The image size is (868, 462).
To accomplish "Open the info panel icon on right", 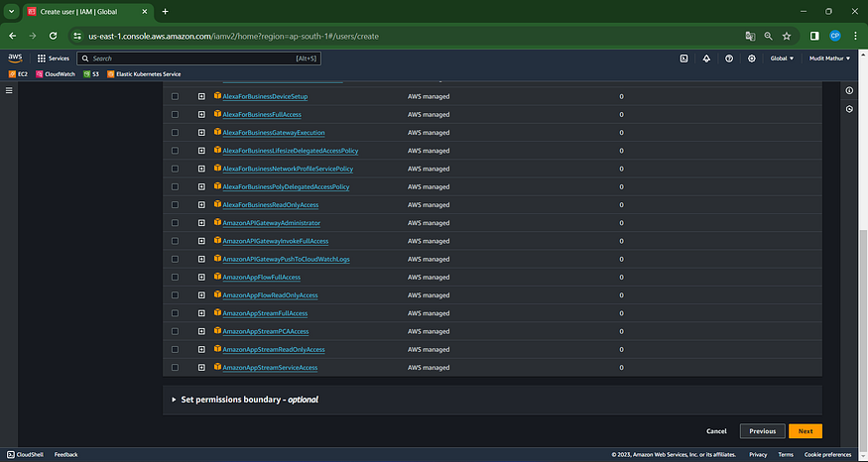I will click(x=850, y=90).
